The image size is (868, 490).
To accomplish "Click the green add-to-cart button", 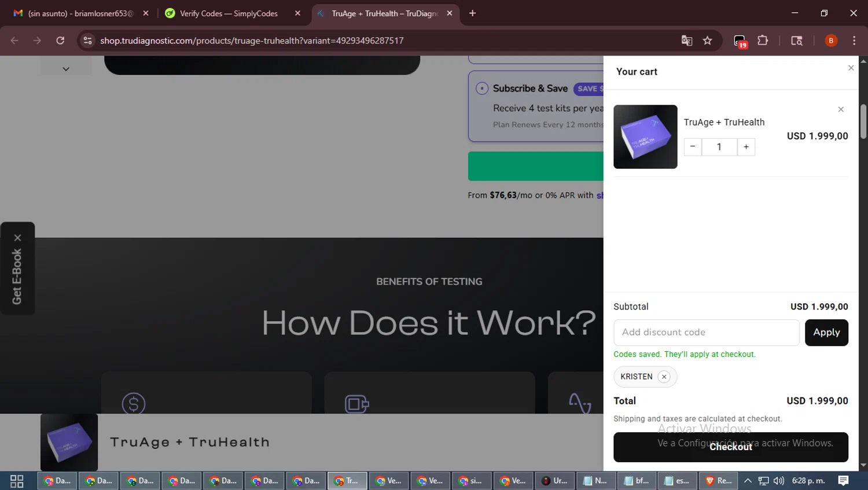I will point(536,167).
